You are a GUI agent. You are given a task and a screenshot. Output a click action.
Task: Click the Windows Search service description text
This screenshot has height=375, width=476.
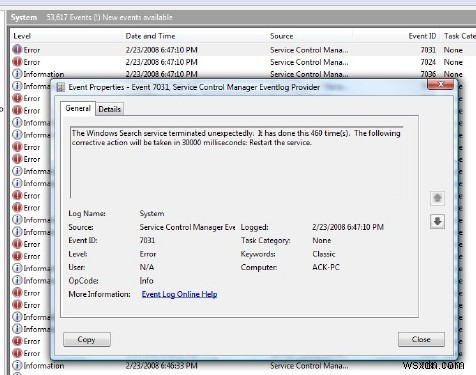(x=236, y=138)
